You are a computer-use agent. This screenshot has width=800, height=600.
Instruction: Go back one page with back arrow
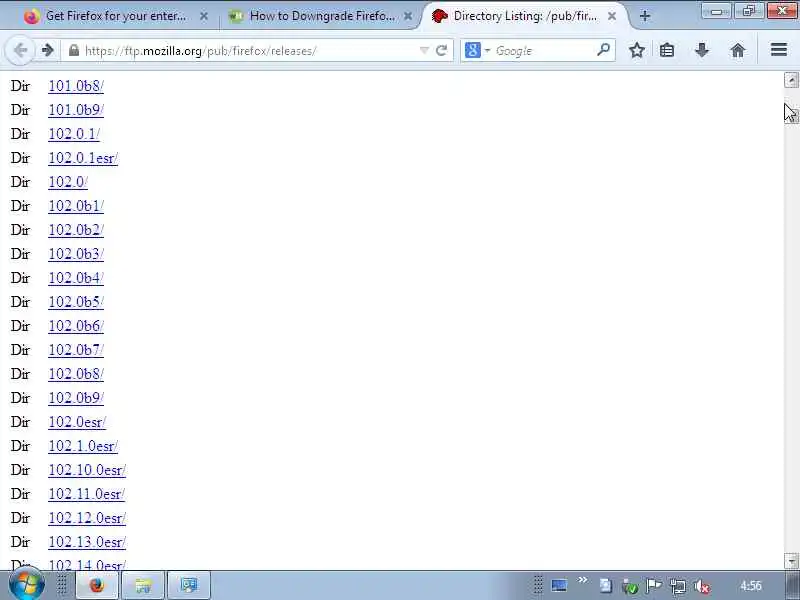(x=20, y=51)
